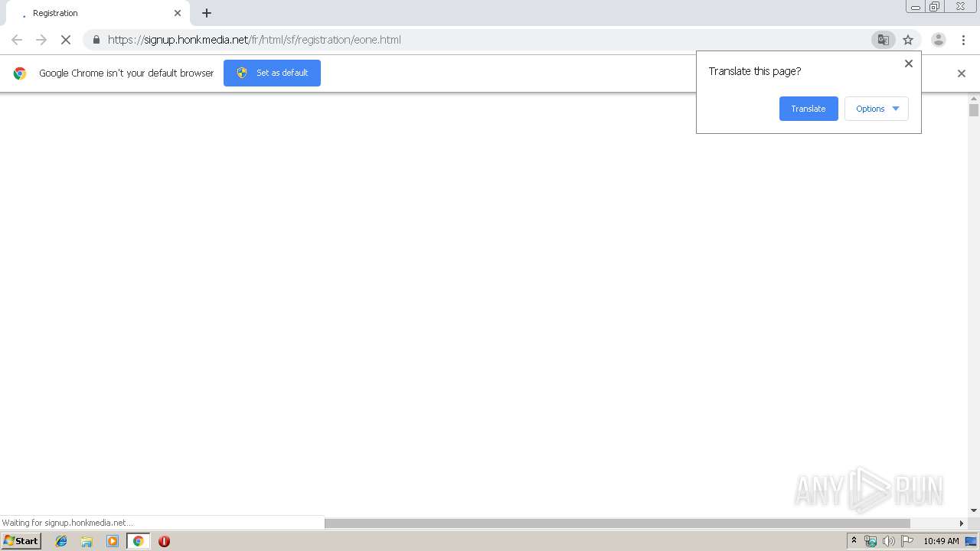Stop loading the page
This screenshot has width=980, height=551.
point(66,40)
